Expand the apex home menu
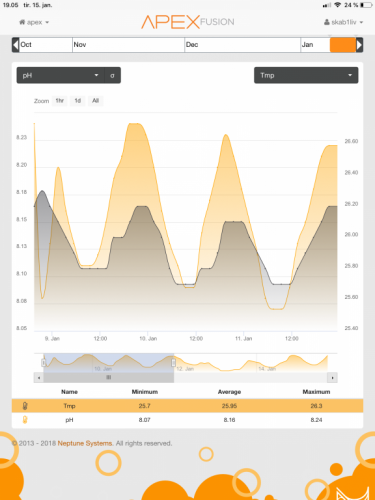 coord(34,22)
